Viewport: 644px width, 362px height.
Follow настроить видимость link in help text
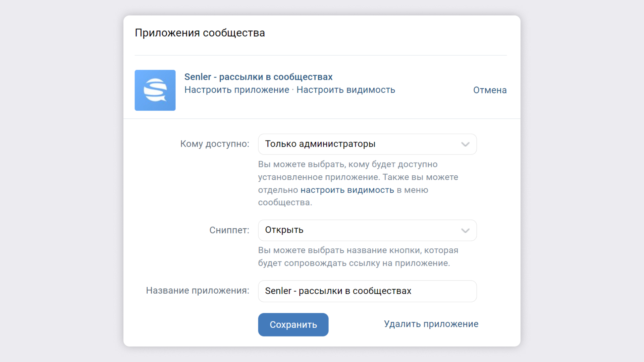[x=347, y=190]
